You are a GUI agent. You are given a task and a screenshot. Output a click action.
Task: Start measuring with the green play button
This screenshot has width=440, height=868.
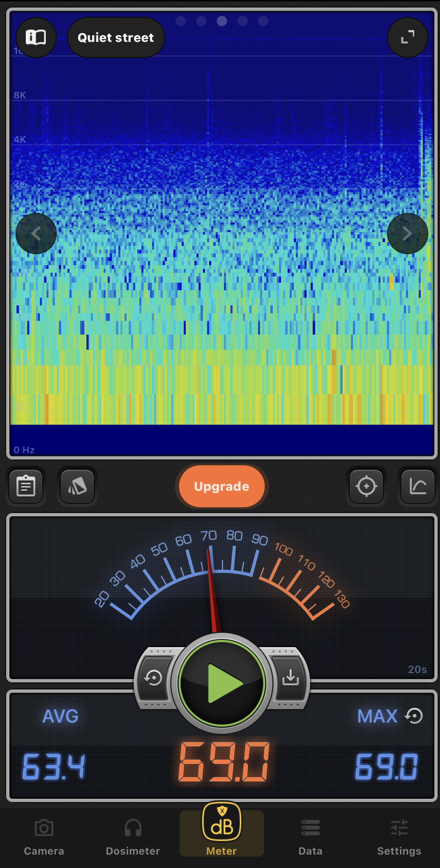[x=222, y=683]
